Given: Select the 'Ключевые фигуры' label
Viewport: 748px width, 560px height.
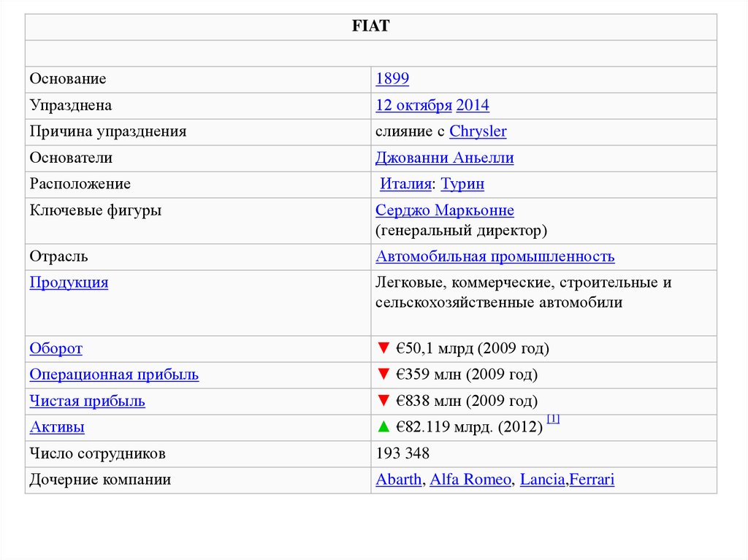Looking at the screenshot, I should point(96,210).
